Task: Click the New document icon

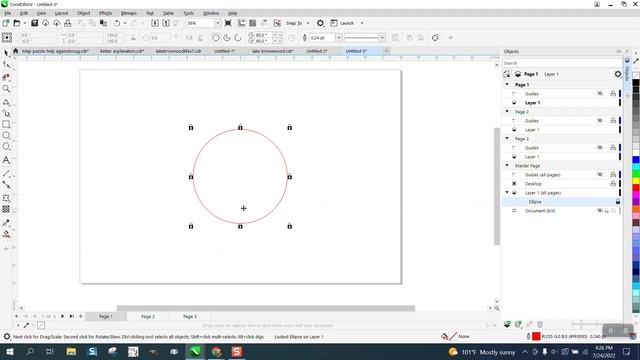Action: tap(6, 23)
